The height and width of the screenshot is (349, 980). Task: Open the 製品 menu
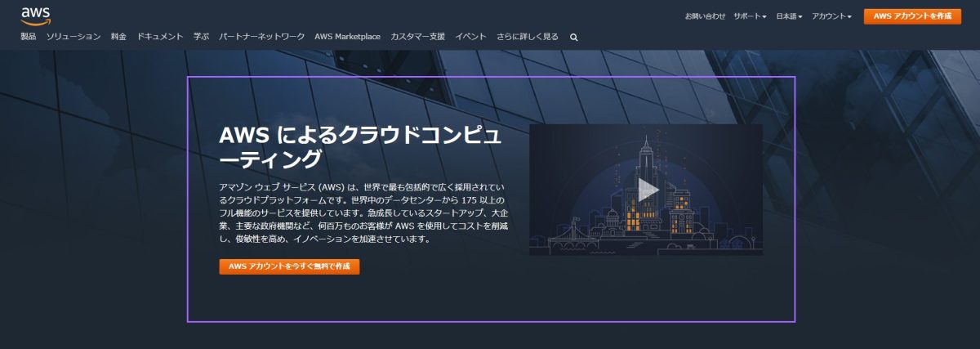click(x=29, y=37)
